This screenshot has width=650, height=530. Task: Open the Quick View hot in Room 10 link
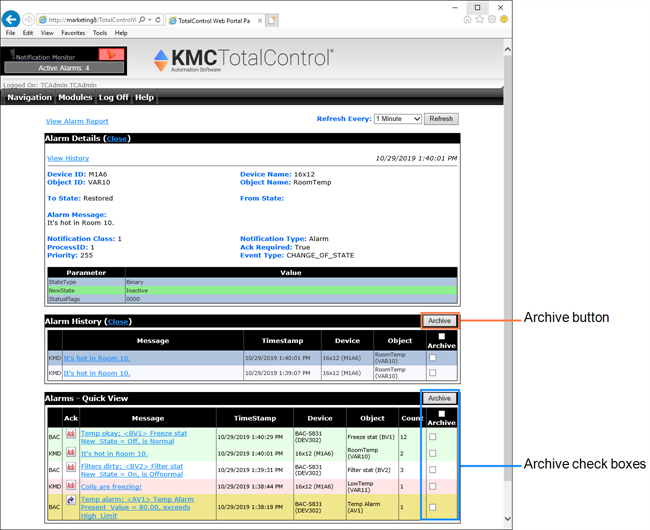114,454
